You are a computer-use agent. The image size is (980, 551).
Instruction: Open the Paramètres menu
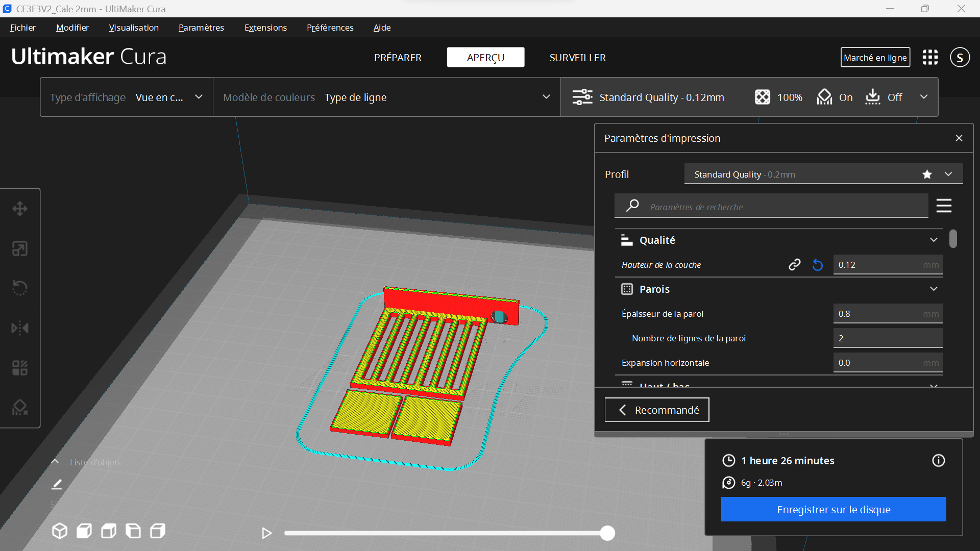click(201, 28)
